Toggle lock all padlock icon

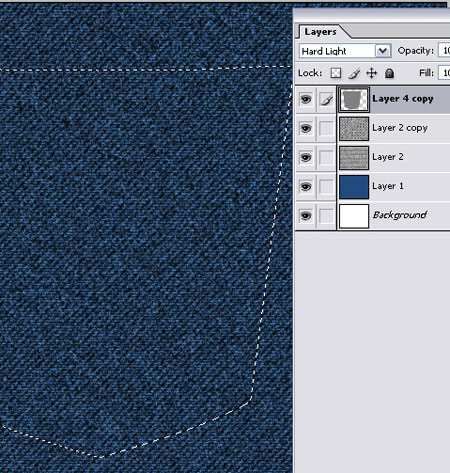coord(389,73)
